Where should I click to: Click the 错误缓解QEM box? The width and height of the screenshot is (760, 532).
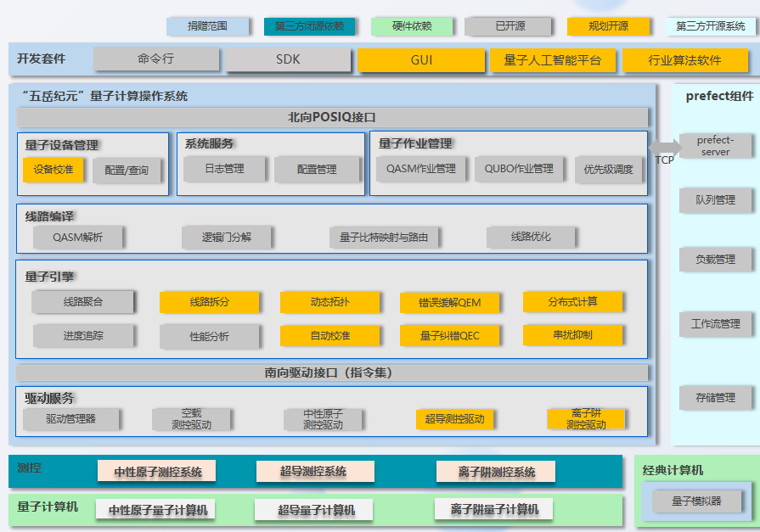tap(448, 302)
